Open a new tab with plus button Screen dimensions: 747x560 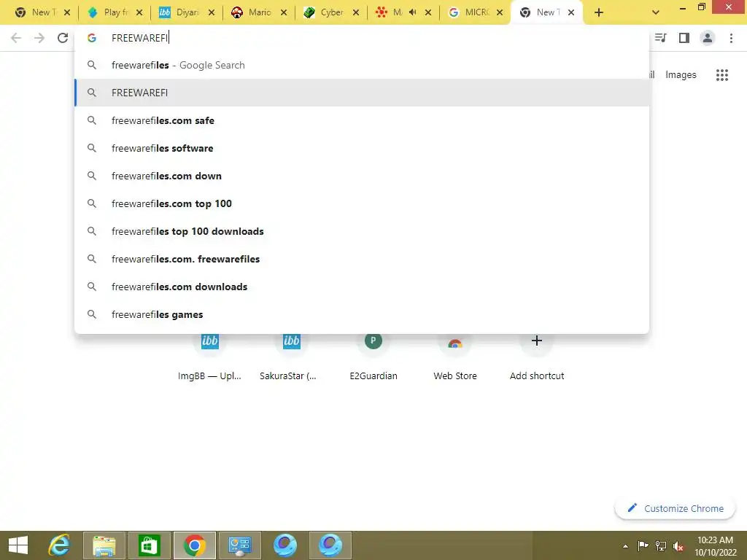pos(599,12)
